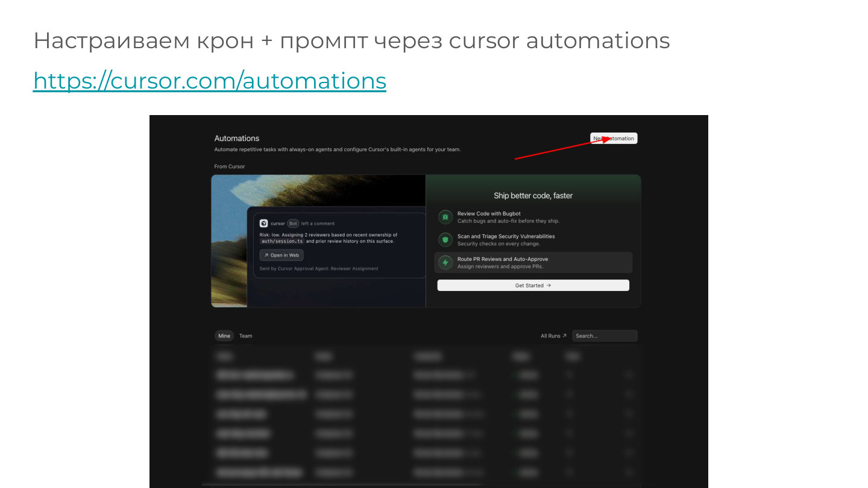This screenshot has width=868, height=488.
Task: Open the cursor.com/automations link
Action: pos(210,80)
